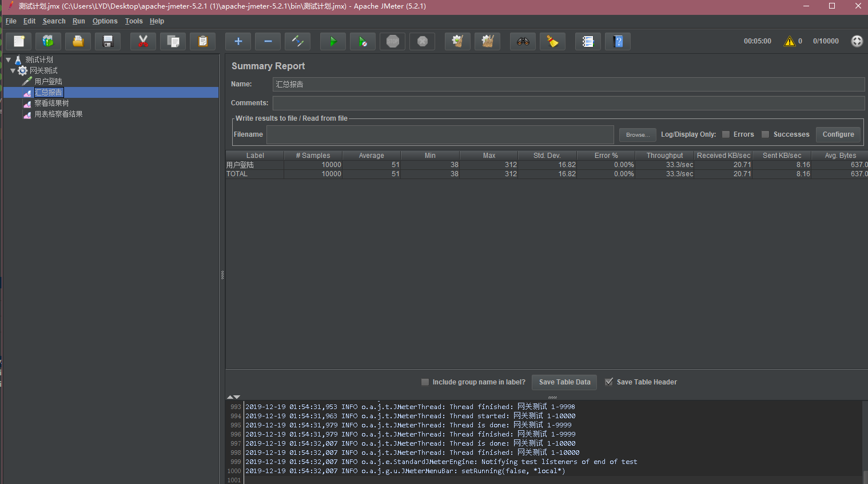Click the tree panel splitter handle

(x=222, y=275)
